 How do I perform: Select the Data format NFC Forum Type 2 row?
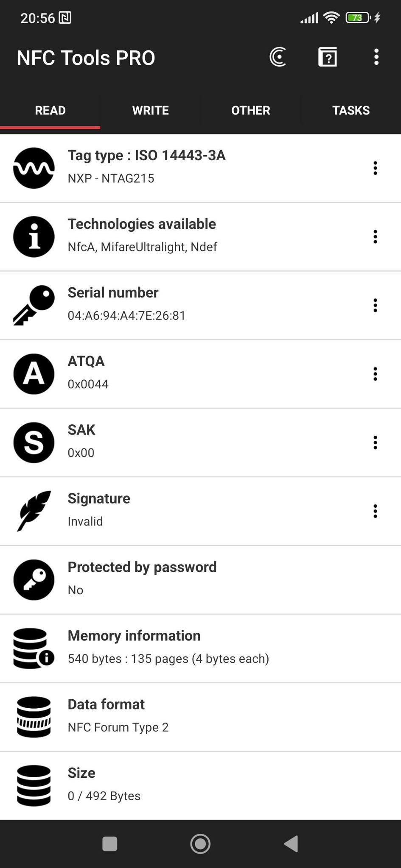click(x=170, y=717)
